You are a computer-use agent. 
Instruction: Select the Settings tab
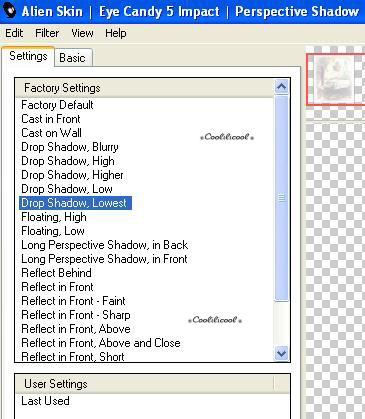(x=28, y=56)
